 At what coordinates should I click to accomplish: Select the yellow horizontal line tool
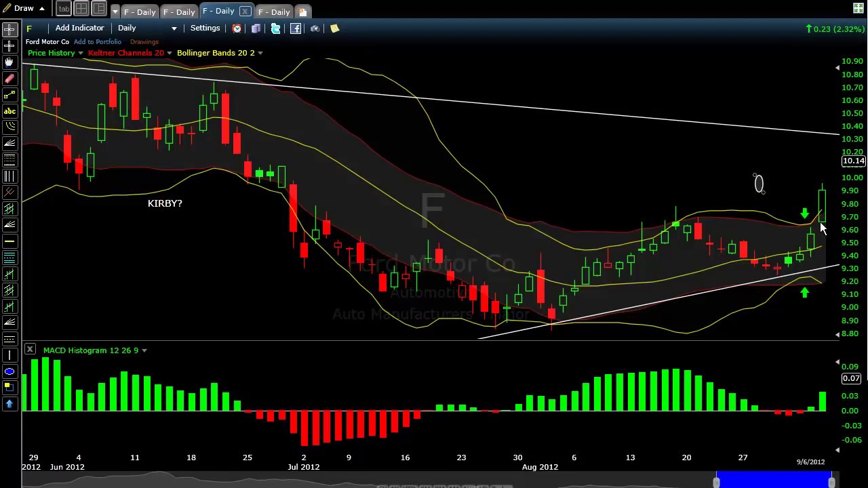(x=9, y=241)
